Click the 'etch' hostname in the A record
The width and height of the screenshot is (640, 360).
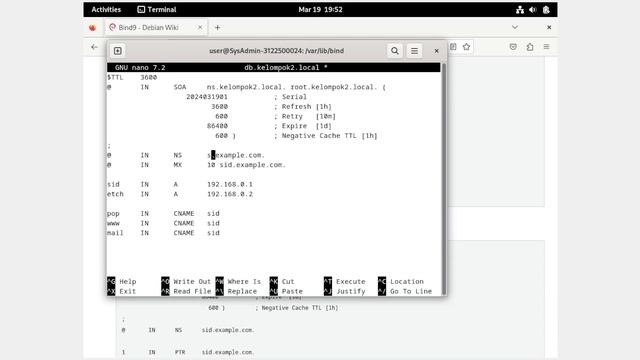tap(115, 194)
